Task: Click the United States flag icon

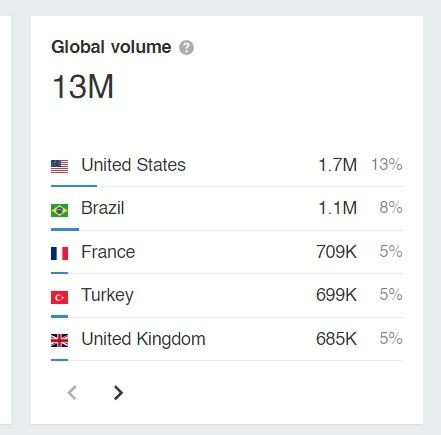Action: (59, 166)
